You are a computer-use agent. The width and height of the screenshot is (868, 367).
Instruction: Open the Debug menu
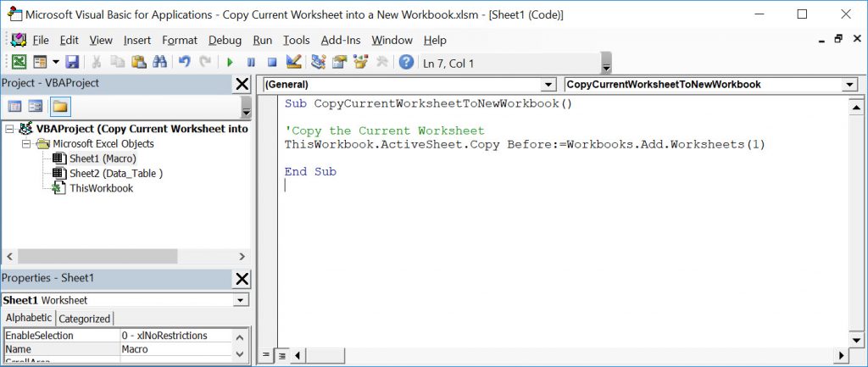[x=225, y=40]
